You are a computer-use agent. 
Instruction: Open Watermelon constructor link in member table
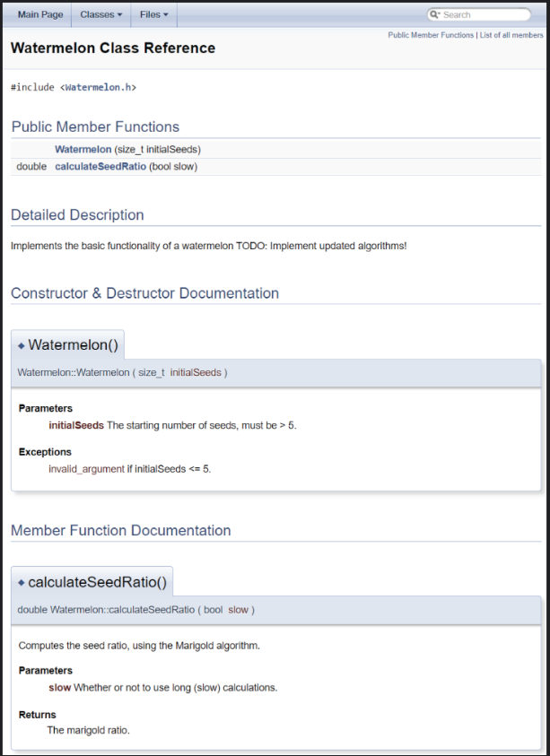83,150
